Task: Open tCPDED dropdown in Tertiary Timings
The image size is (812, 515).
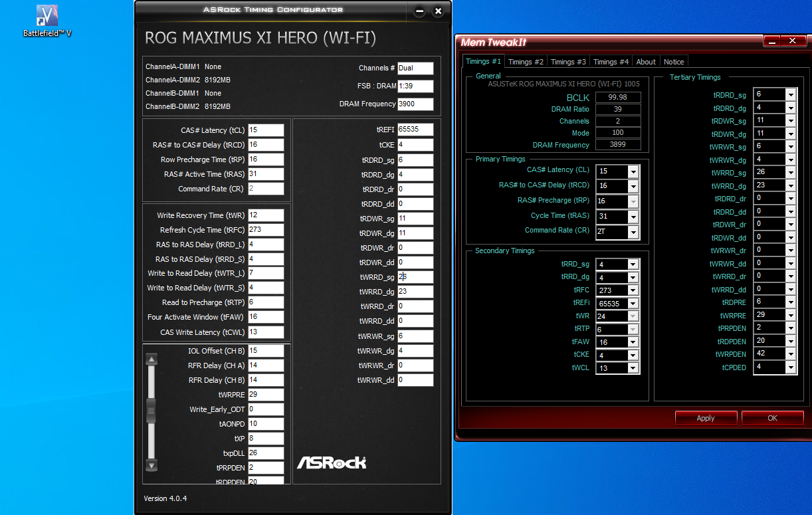Action: (790, 367)
